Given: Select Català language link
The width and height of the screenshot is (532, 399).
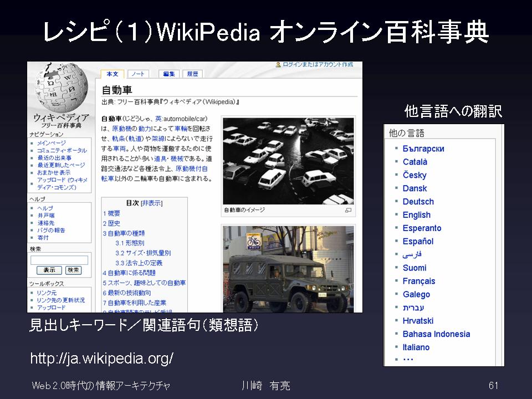Looking at the screenshot, I should (x=415, y=162).
